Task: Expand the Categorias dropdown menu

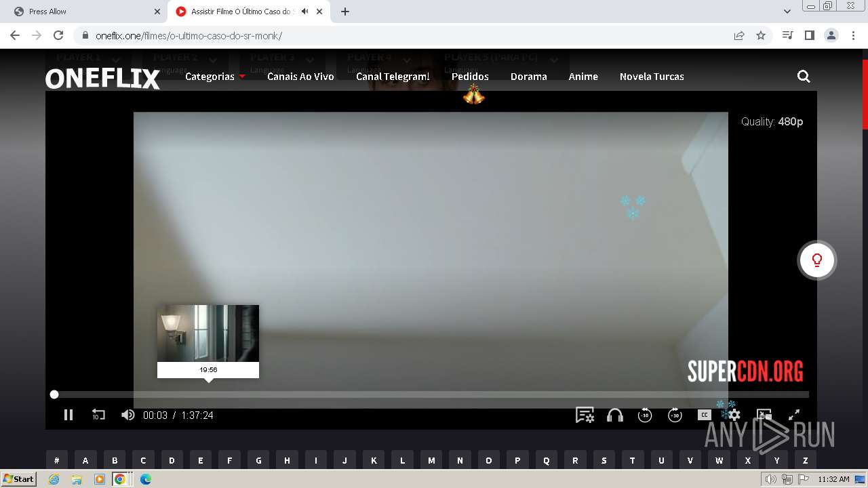Action: coord(215,77)
